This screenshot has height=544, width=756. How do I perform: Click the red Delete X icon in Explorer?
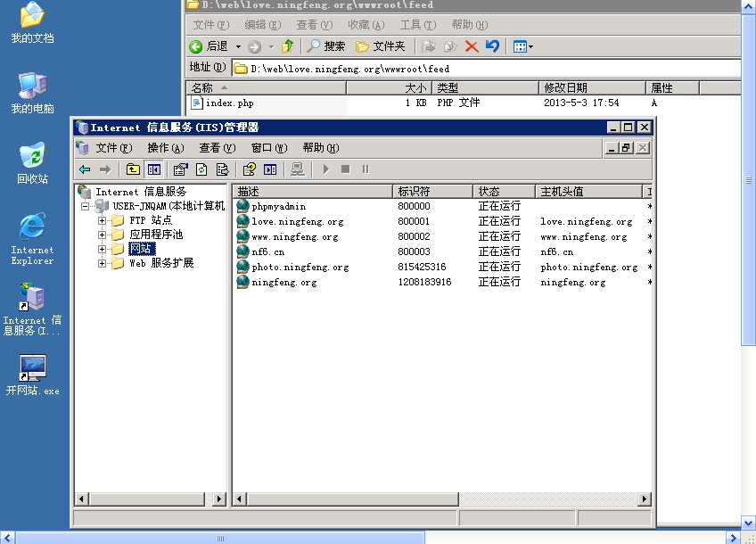pyautogui.click(x=472, y=46)
